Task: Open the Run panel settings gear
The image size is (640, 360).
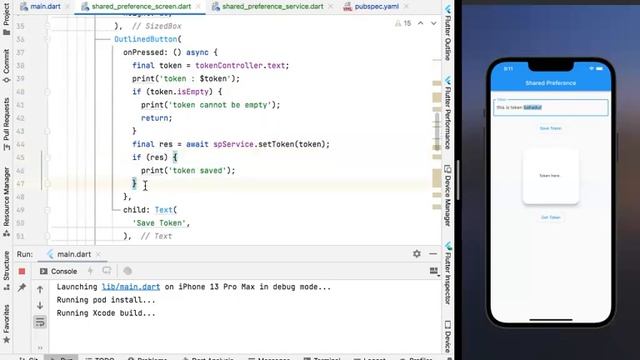Action: click(417, 254)
